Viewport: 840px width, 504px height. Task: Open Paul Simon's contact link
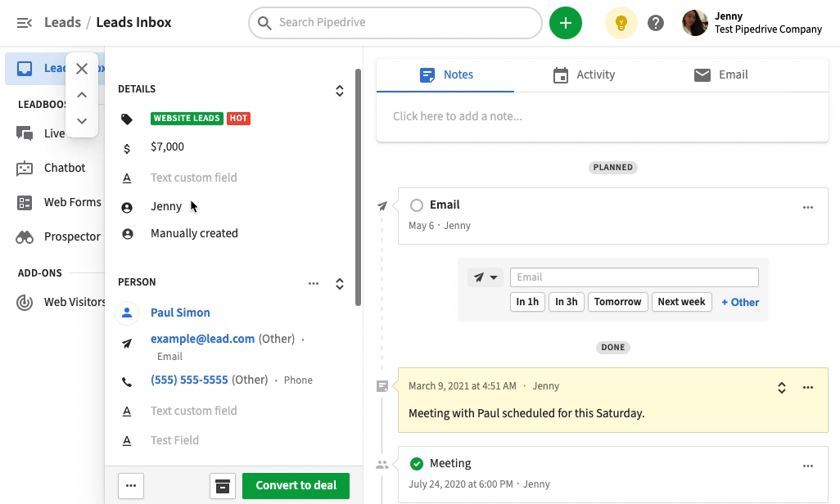pos(180,313)
